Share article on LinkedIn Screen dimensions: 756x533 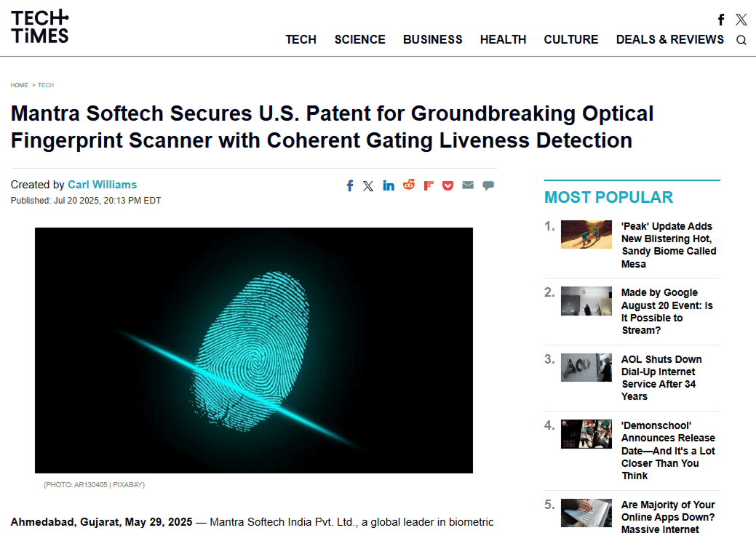389,185
